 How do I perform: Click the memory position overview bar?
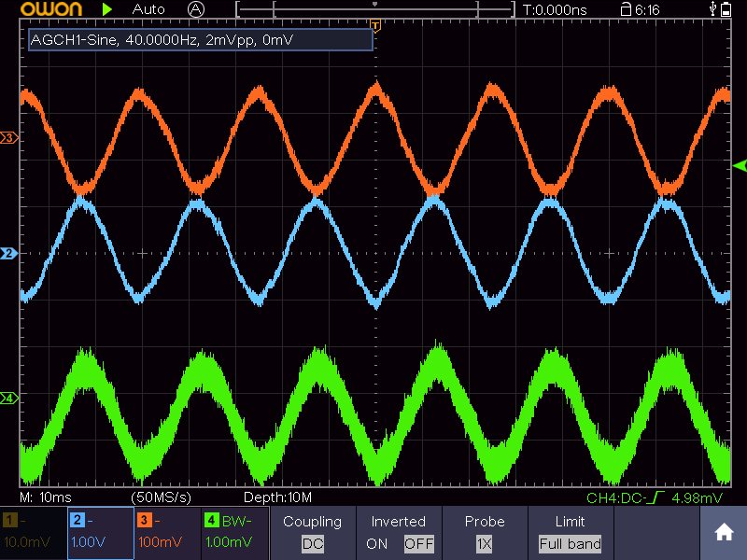375,9
